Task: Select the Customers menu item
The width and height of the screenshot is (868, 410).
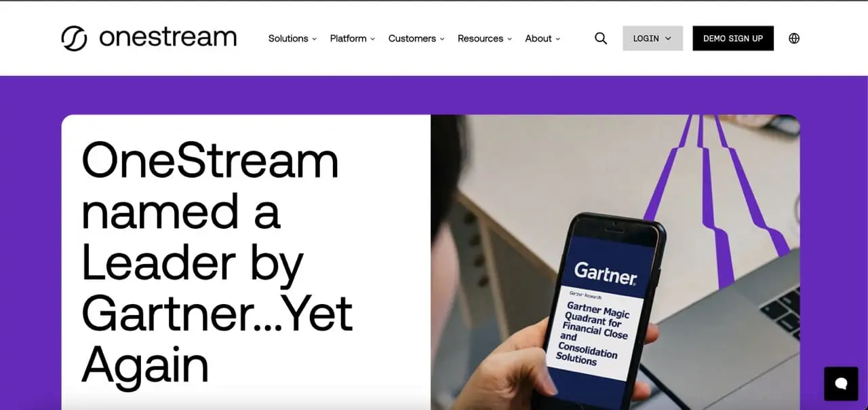Action: [412, 39]
